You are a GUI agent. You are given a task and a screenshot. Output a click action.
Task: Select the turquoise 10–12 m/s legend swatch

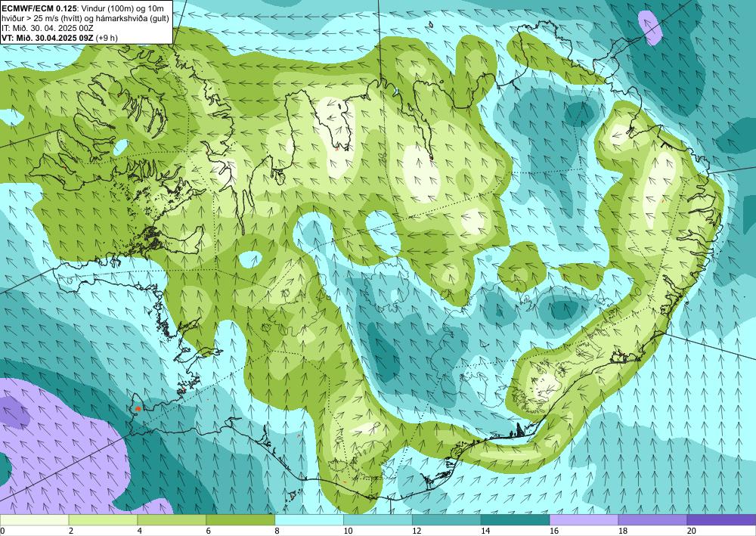click(377, 520)
